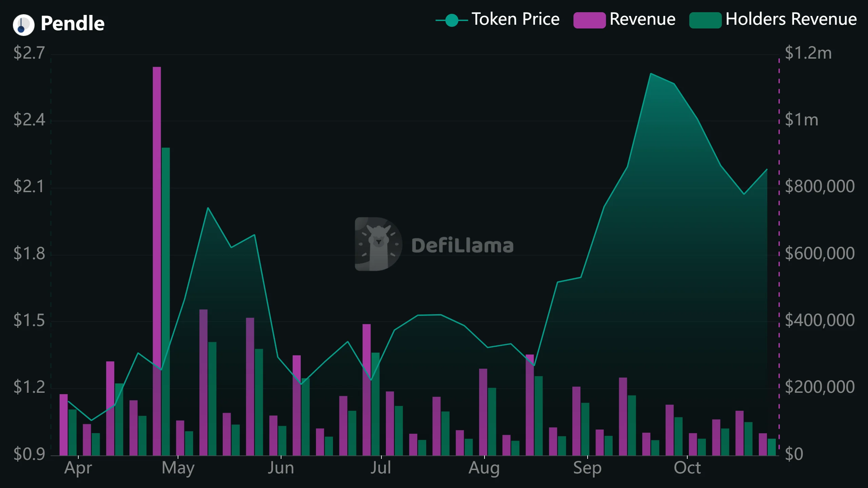The height and width of the screenshot is (488, 868).
Task: Click the Apr x-axis label
Action: (78, 469)
